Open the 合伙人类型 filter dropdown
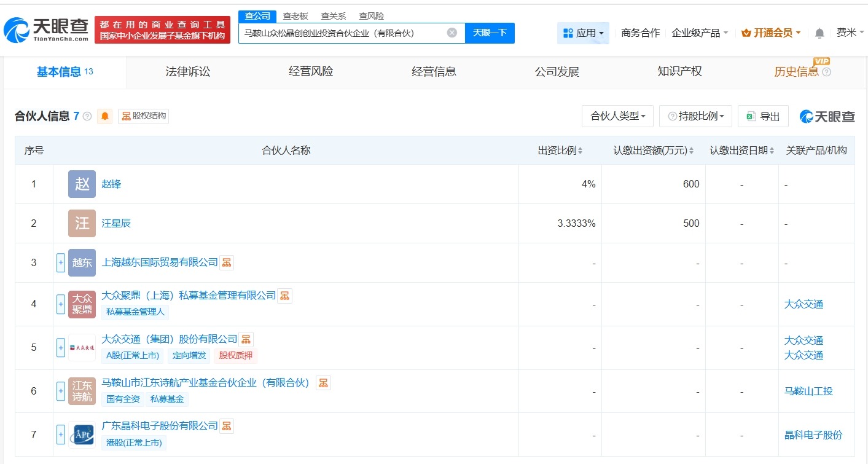 click(x=617, y=116)
